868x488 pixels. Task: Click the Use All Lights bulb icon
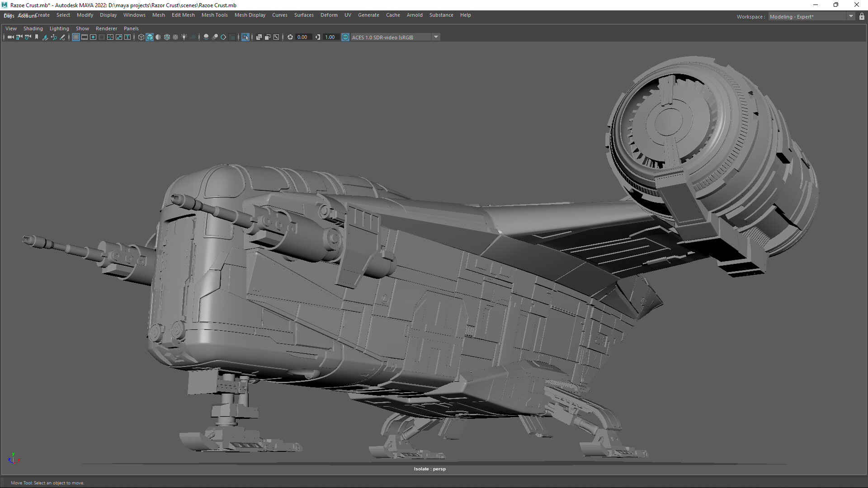coord(184,37)
